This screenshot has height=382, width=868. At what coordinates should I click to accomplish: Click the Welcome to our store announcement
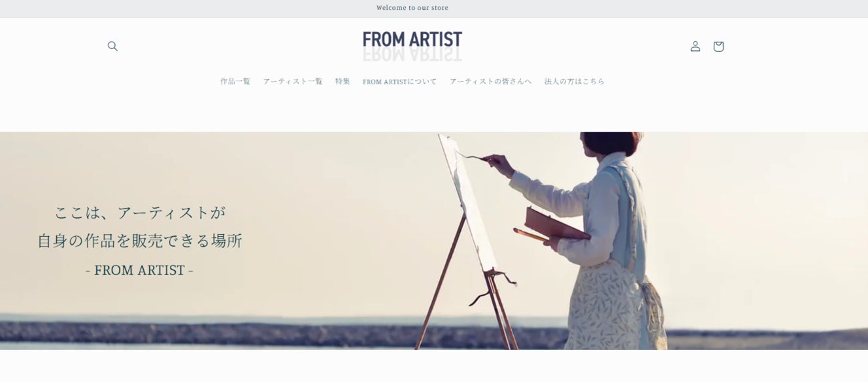pos(412,8)
